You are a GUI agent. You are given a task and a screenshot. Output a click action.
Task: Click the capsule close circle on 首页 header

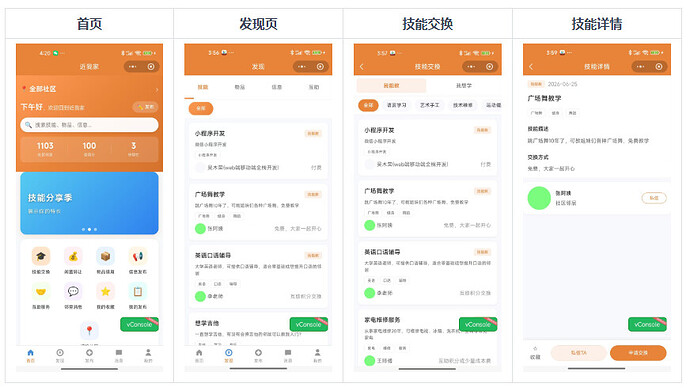(x=151, y=66)
